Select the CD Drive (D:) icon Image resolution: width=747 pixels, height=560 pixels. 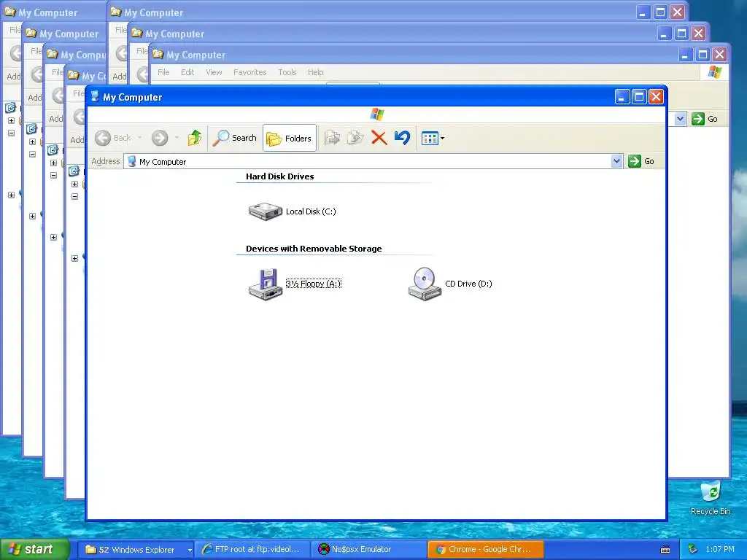[425, 284]
